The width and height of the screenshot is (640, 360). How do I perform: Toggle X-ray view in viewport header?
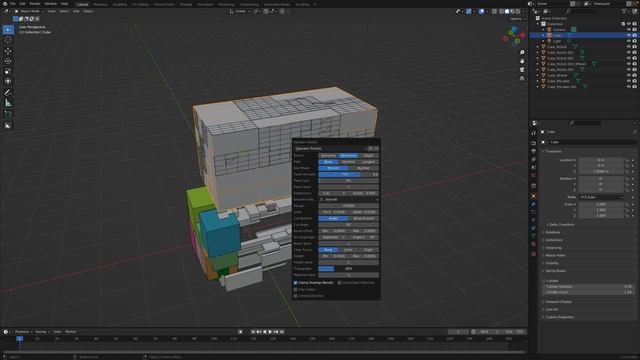click(x=494, y=11)
